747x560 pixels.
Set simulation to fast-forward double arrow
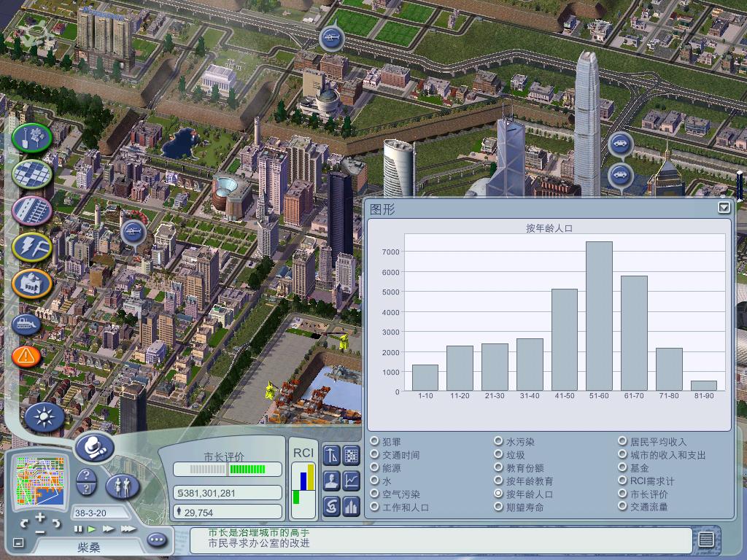[109, 529]
